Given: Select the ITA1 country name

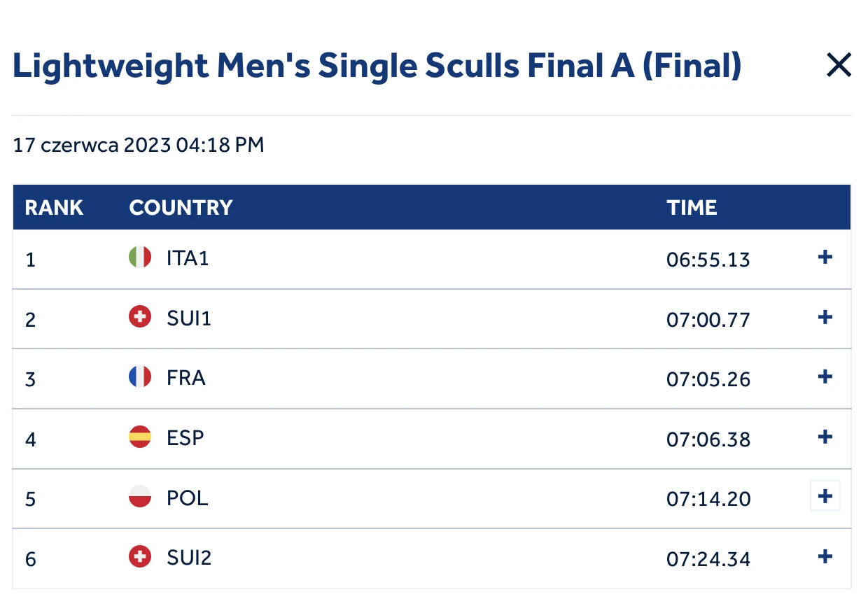Looking at the screenshot, I should pos(188,258).
